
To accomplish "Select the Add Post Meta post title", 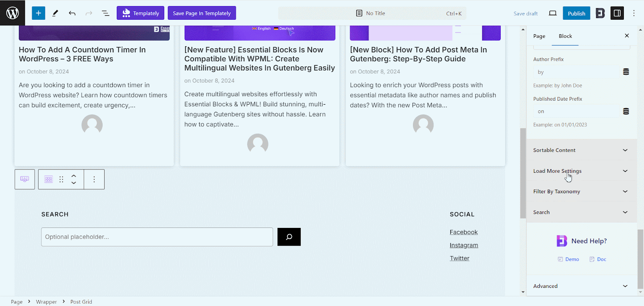I will [x=418, y=54].
